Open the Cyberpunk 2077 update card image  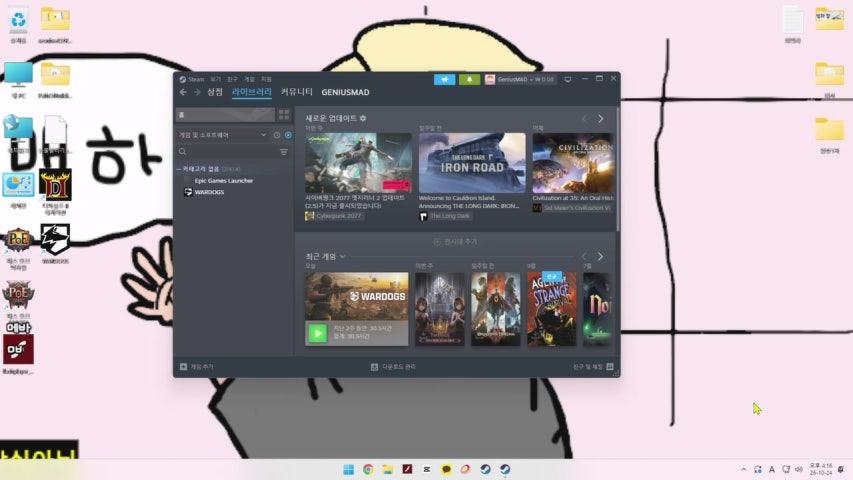[x=358, y=163]
